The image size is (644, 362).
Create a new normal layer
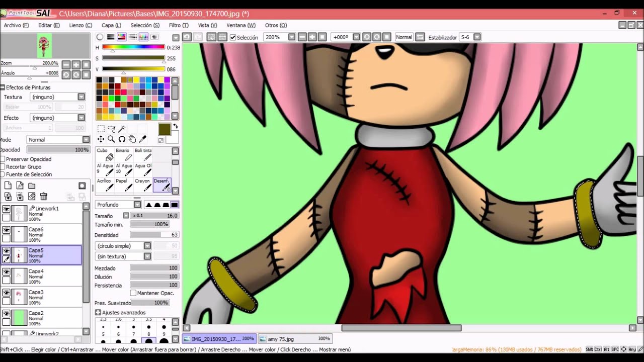(8, 186)
